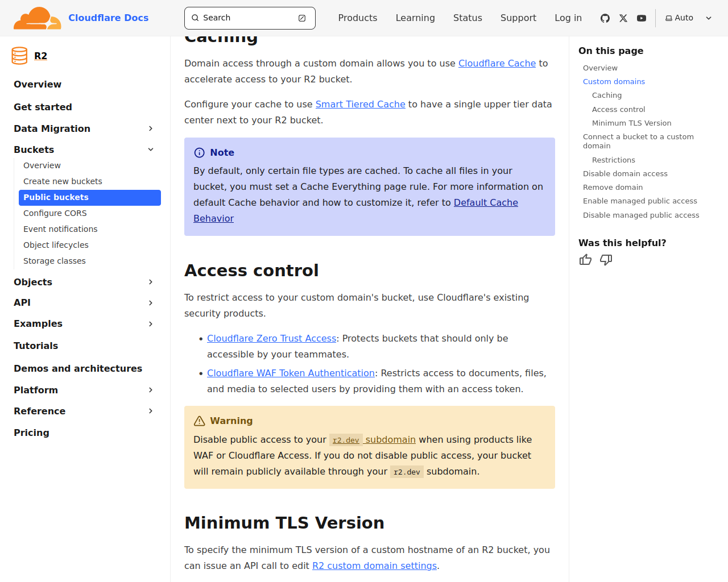The image size is (728, 582).
Task: Open the Auto theme dropdown
Action: pyautogui.click(x=689, y=18)
